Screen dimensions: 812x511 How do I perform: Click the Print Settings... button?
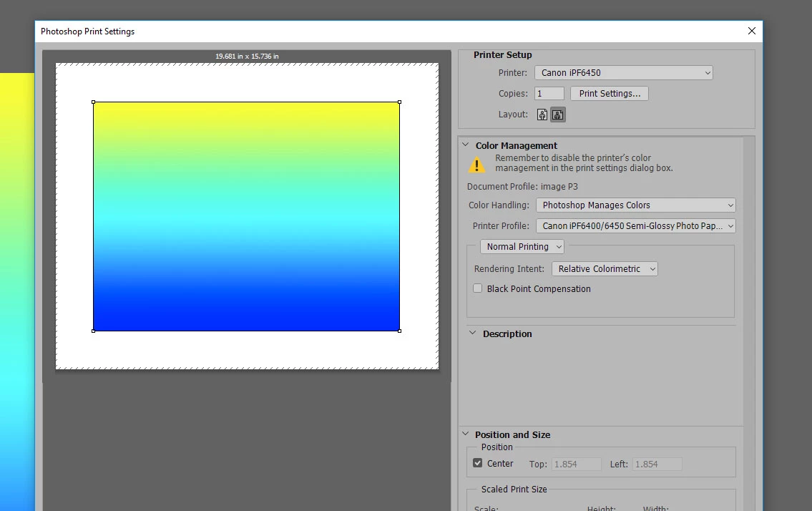609,93
